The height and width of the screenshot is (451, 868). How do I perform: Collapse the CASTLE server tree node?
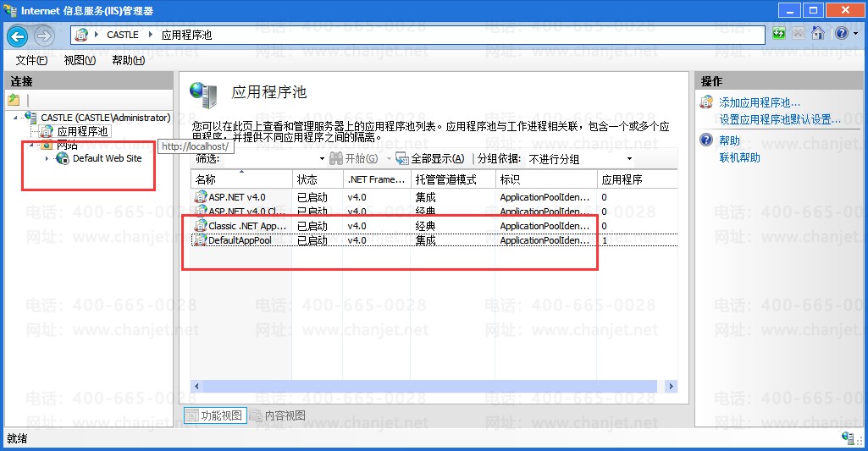(x=15, y=118)
